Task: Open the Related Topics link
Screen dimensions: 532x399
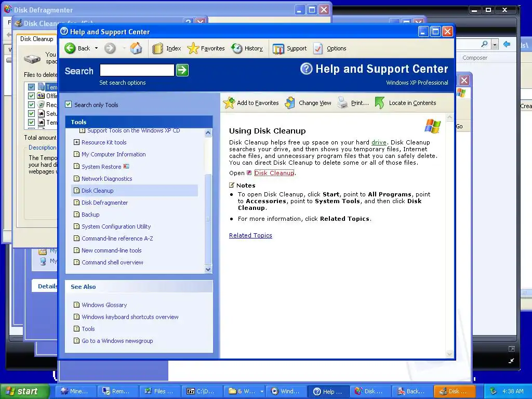Action: coord(250,235)
